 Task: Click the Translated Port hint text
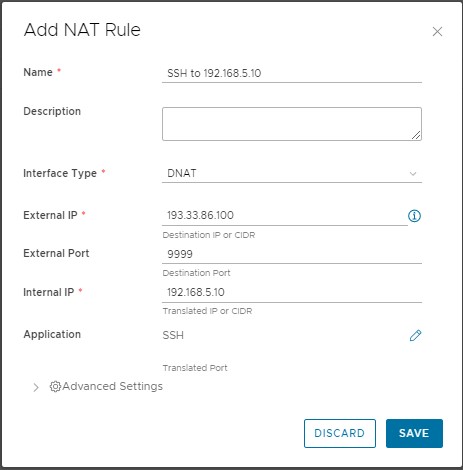click(195, 368)
